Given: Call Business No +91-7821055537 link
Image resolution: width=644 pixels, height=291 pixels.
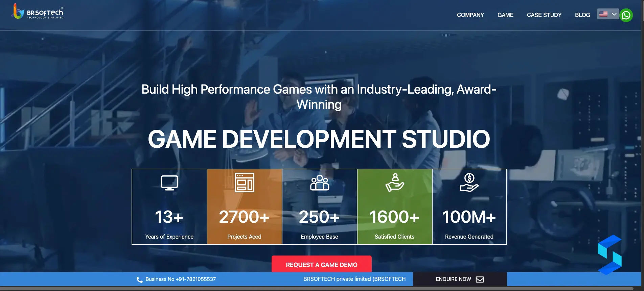Looking at the screenshot, I should click(181, 279).
